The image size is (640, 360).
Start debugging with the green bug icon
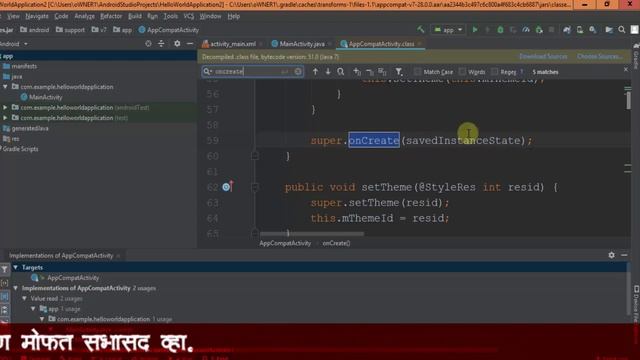tap(500, 29)
